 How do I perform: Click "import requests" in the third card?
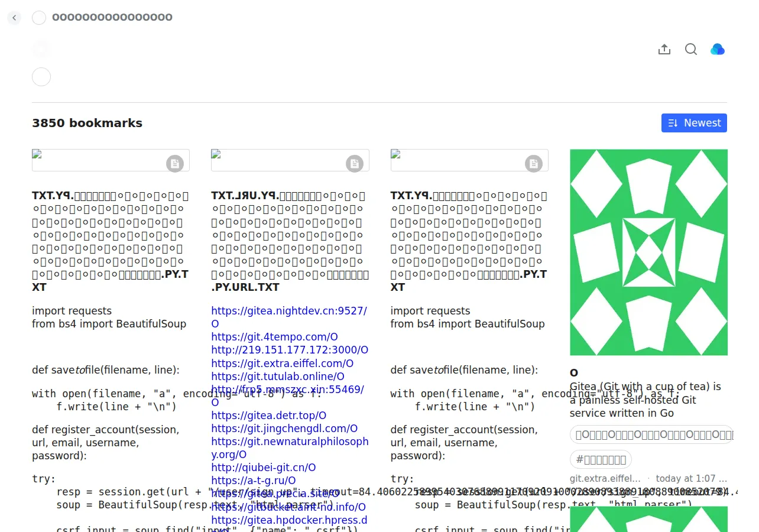430,311
